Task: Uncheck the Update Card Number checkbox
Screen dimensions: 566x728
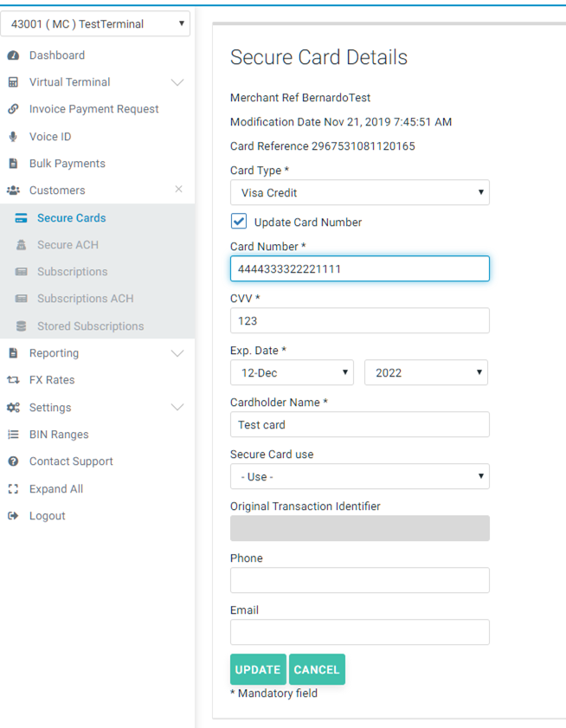Action: pyautogui.click(x=239, y=222)
